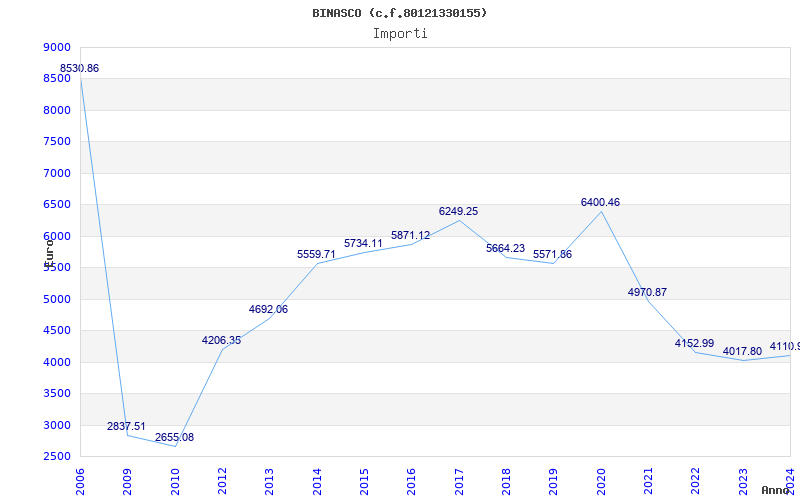Click the 2014 x-axis year label
Viewport: 800px width, 500px height.
tap(317, 482)
